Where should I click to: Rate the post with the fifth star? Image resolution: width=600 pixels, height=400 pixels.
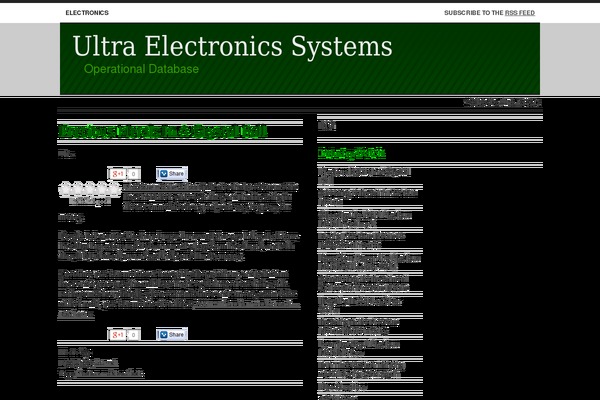(x=114, y=189)
